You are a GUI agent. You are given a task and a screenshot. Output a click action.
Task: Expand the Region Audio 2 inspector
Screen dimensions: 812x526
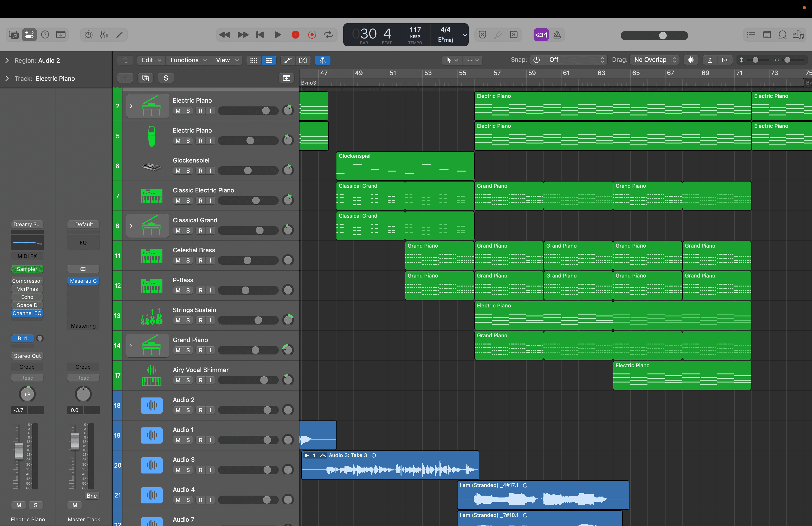(7, 60)
